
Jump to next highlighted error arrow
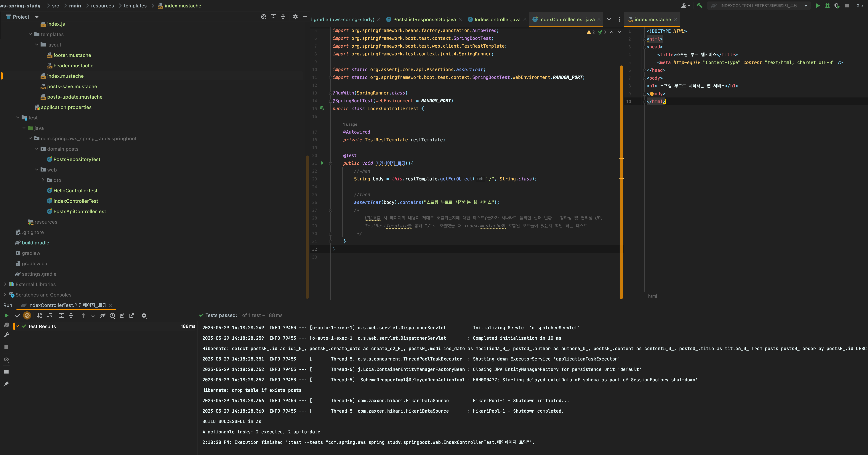tap(619, 32)
